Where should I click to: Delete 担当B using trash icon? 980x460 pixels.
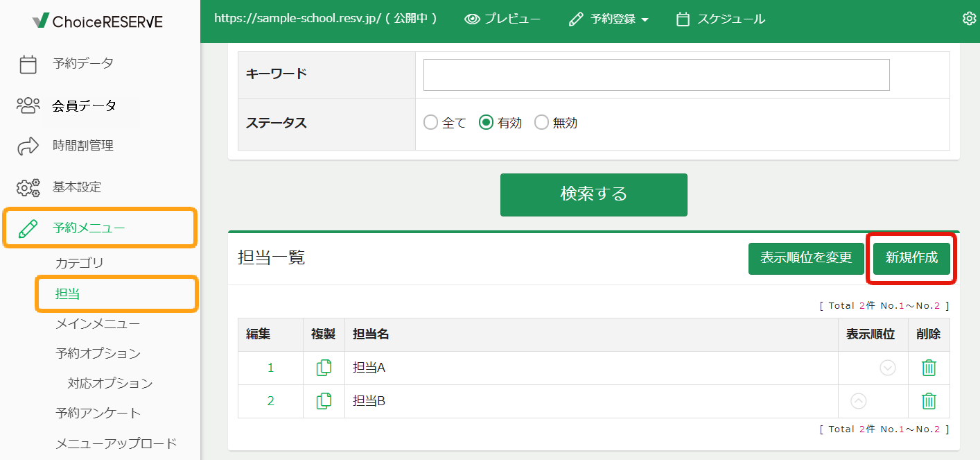pyautogui.click(x=929, y=401)
